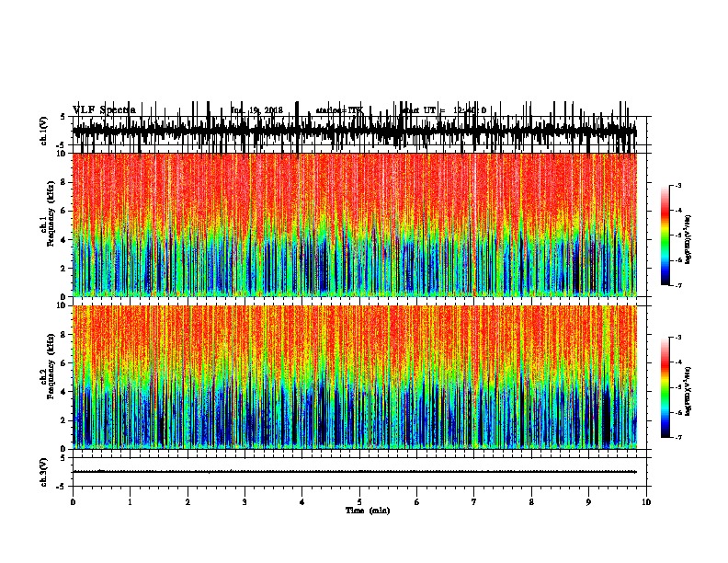Click the station label in the header
Viewport: 728px width, 563px height.
coord(339,110)
